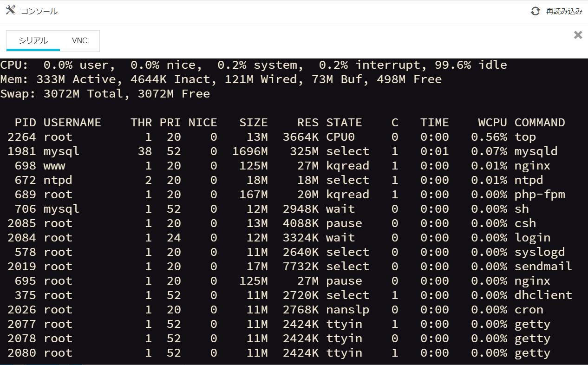Click the 325M RES value

(x=304, y=151)
